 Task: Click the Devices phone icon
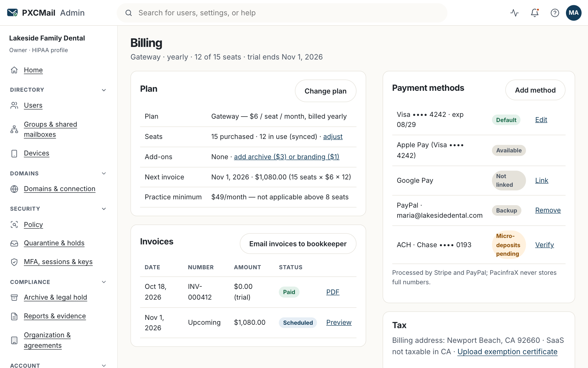click(x=14, y=153)
